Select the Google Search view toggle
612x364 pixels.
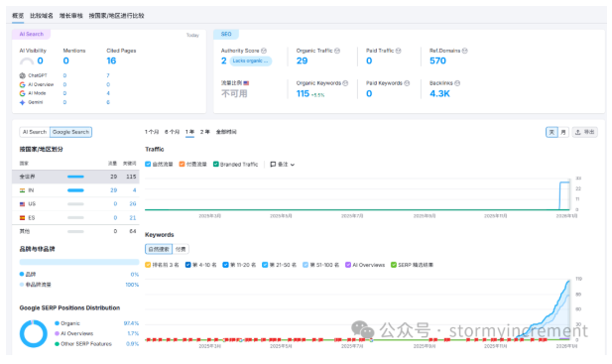[70, 132]
